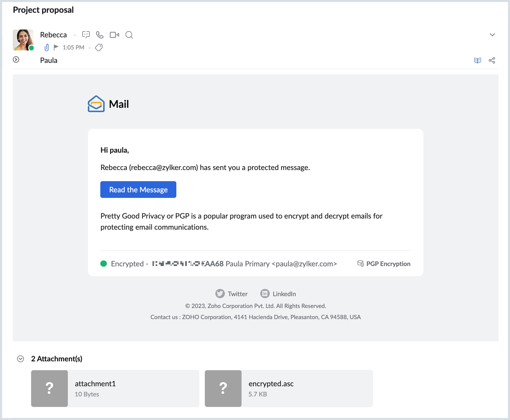Open the encrypted.asc attachment
The width and height of the screenshot is (510, 420).
pos(289,389)
